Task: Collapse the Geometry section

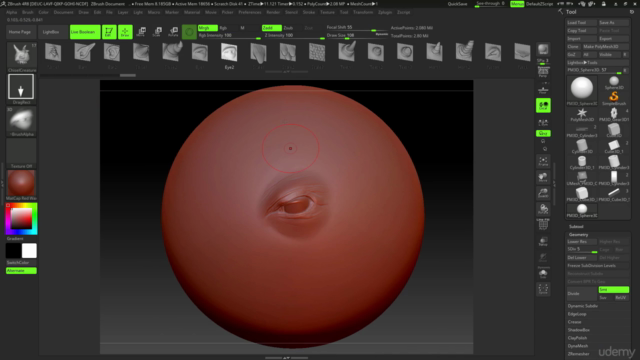Action: click(x=578, y=235)
